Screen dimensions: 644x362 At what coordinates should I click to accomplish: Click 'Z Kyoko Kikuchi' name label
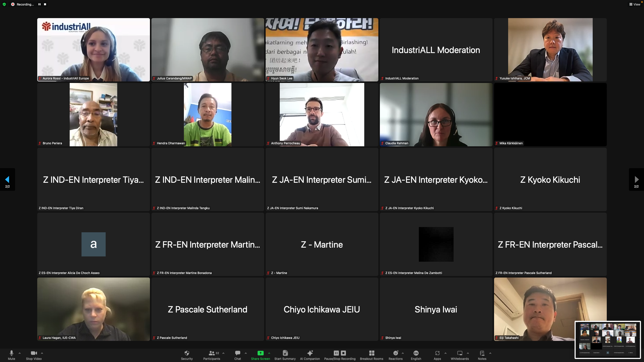tap(511, 208)
